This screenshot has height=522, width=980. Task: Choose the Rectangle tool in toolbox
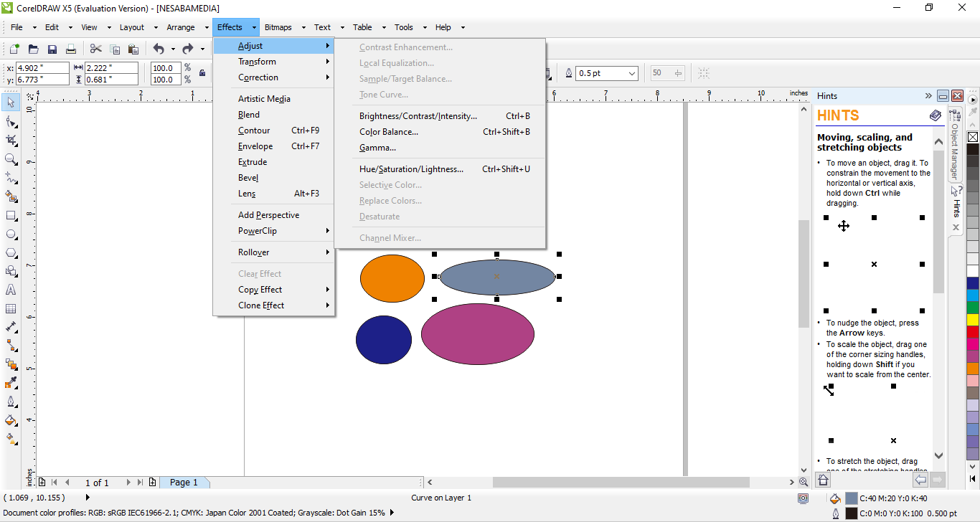(11, 216)
